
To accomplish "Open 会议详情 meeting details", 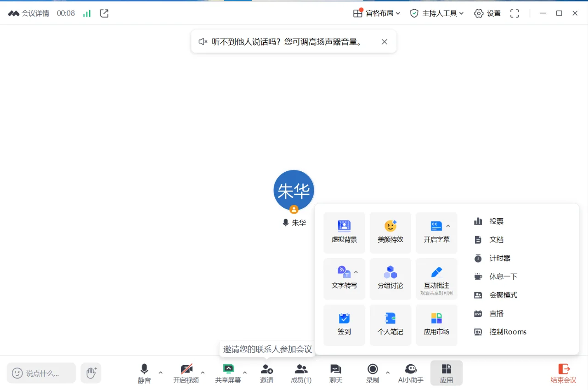I will (x=28, y=13).
